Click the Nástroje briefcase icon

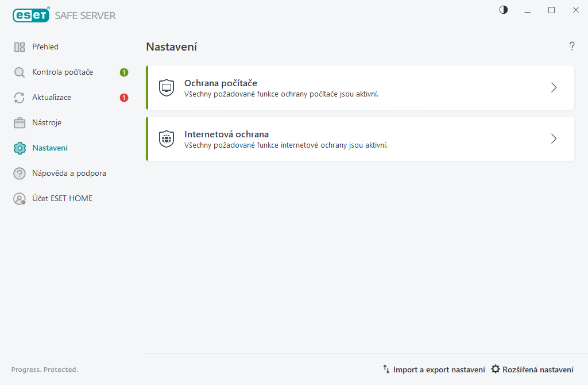[20, 123]
